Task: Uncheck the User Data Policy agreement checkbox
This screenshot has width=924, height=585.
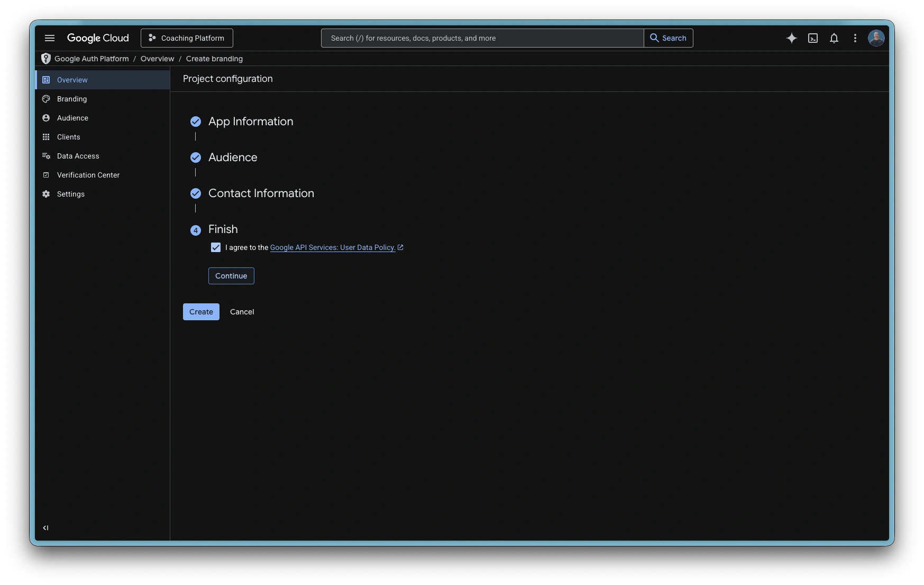Action: click(x=216, y=247)
